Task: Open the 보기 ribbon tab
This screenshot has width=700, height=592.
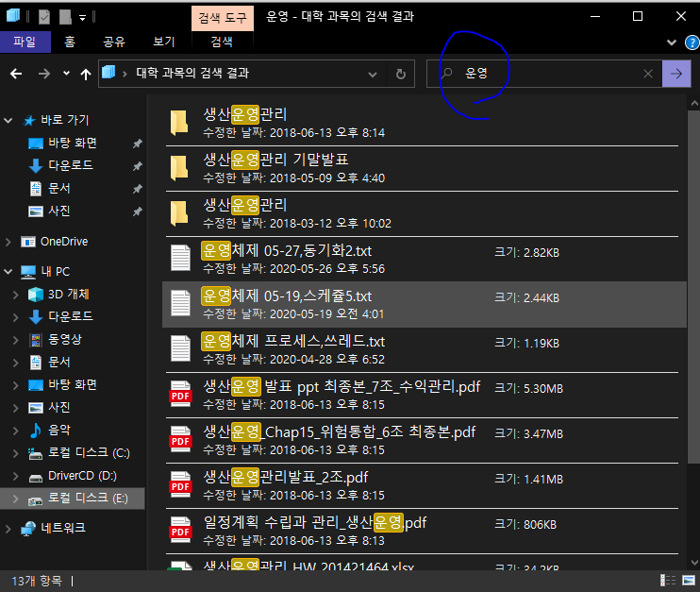Action: pyautogui.click(x=164, y=42)
